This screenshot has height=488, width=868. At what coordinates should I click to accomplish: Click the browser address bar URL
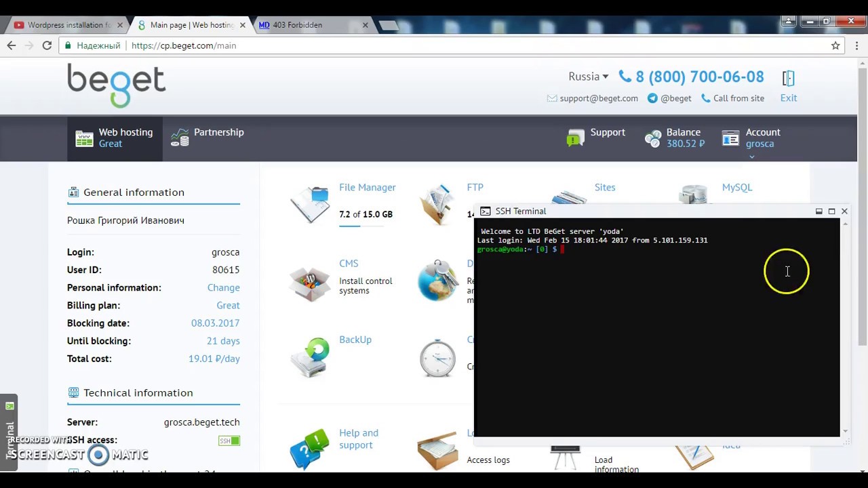pyautogui.click(x=184, y=45)
